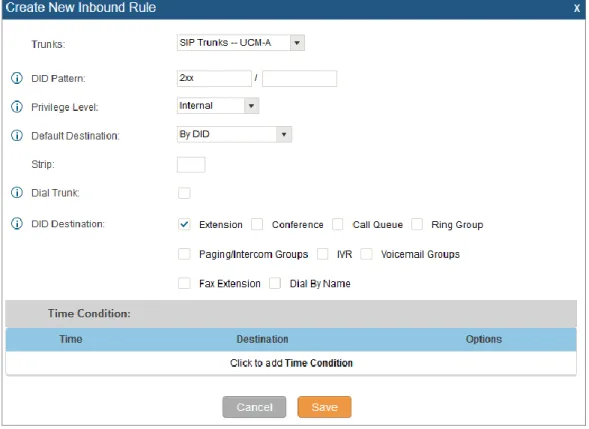Click the DID Pattern info icon
Screen dimensions: 589x429
click(x=17, y=79)
